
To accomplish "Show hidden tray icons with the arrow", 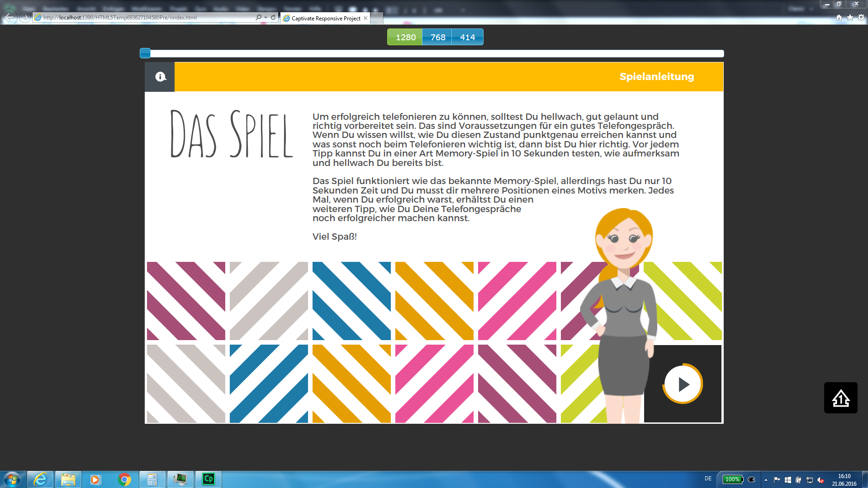I will (766, 480).
